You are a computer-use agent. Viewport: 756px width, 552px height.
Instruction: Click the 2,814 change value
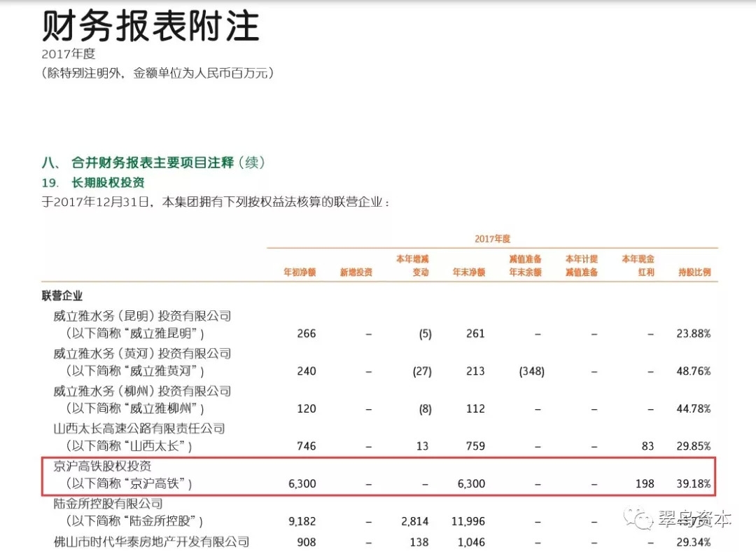click(414, 521)
